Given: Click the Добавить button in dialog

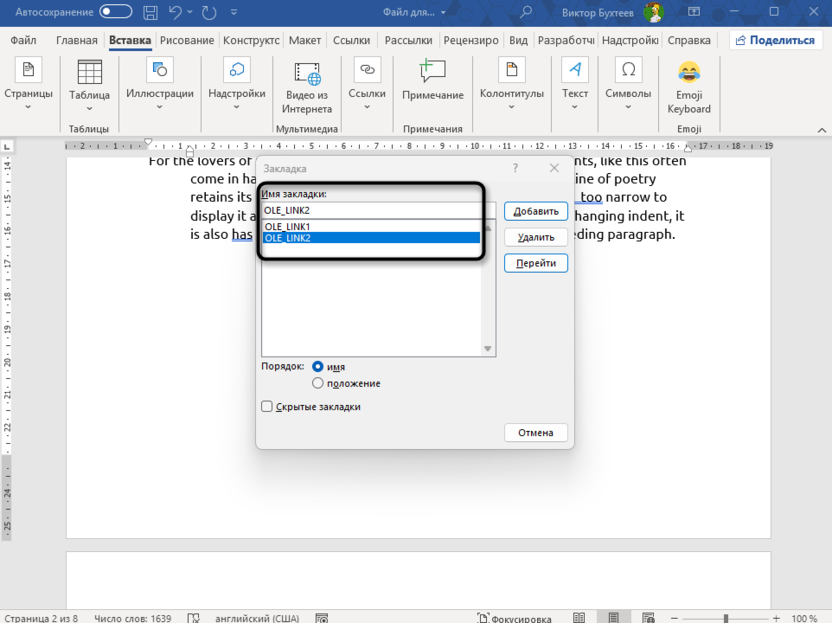Looking at the screenshot, I should 536,212.
